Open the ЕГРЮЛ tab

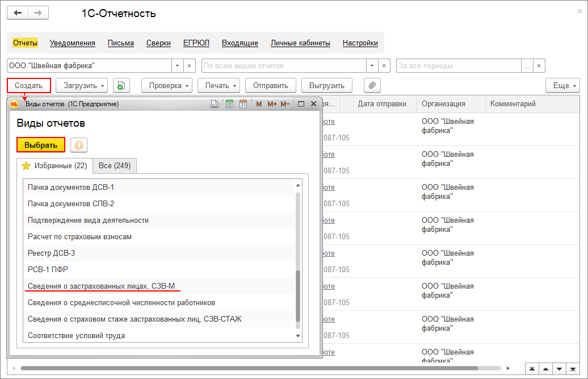coord(196,43)
